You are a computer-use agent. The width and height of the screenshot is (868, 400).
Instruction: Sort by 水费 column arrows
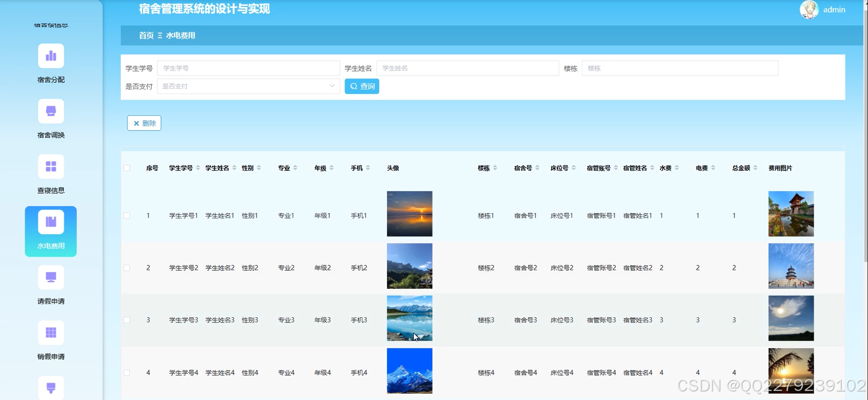pyautogui.click(x=677, y=168)
